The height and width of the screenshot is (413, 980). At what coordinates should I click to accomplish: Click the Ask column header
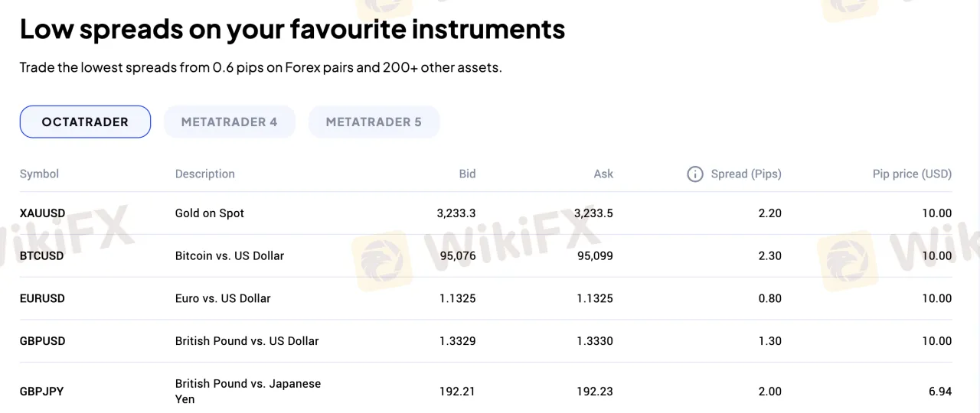tap(603, 174)
